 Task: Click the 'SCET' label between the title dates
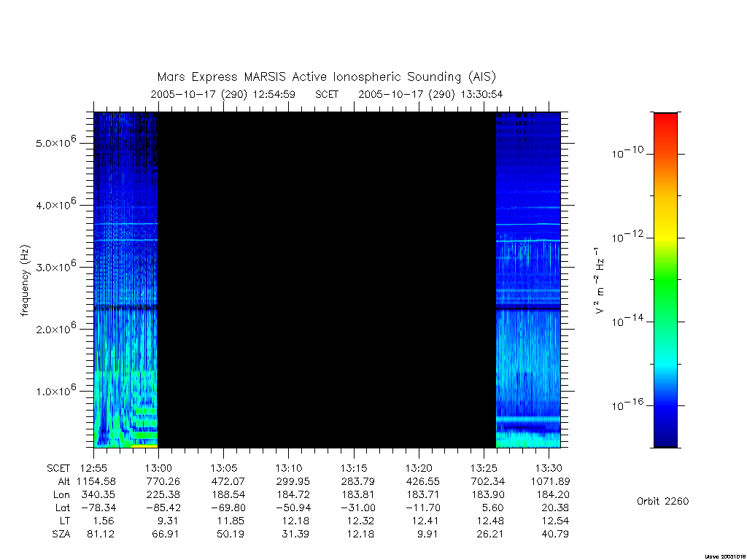pyautogui.click(x=327, y=94)
